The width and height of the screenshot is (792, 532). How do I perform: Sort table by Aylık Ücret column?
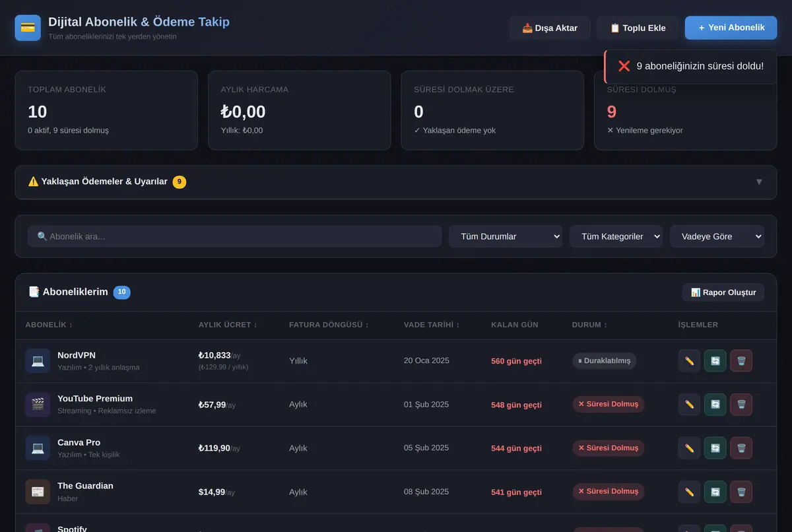pyautogui.click(x=228, y=325)
